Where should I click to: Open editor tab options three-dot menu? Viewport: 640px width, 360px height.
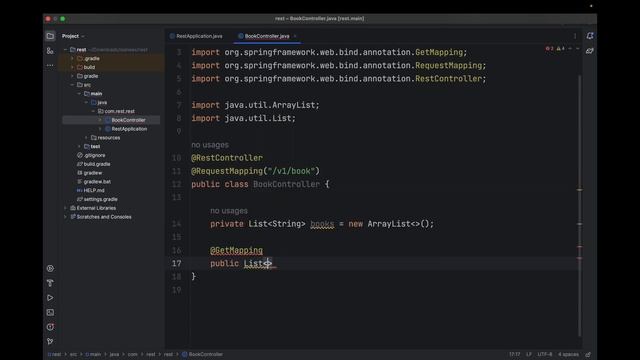click(575, 36)
